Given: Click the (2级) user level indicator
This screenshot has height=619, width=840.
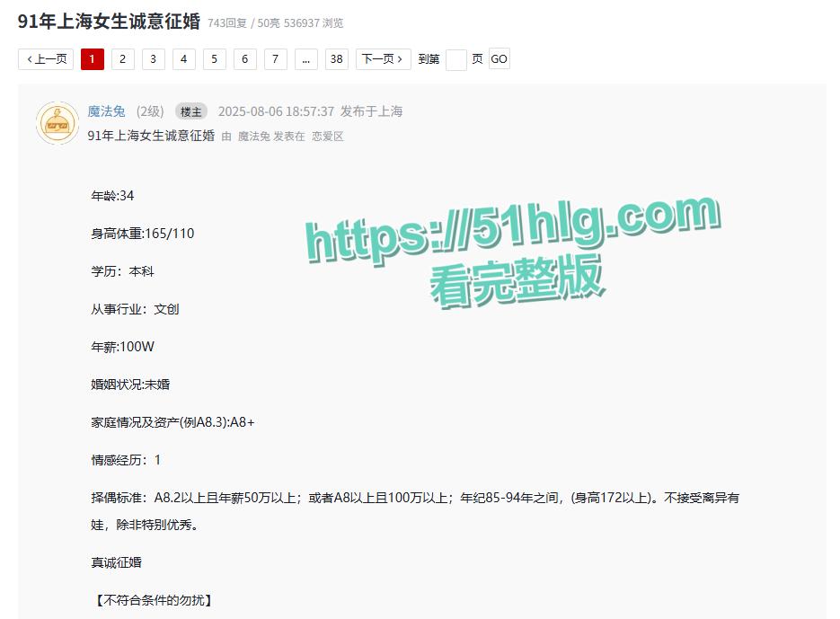Looking at the screenshot, I should 149,111.
